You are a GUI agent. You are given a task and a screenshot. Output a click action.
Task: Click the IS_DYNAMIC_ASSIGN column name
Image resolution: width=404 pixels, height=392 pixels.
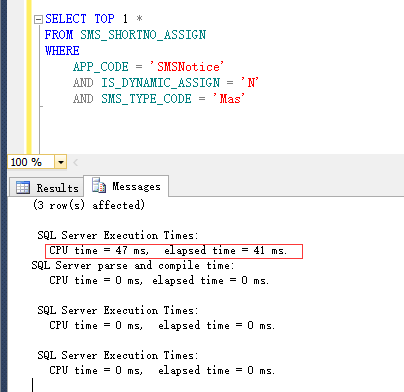tap(160, 83)
